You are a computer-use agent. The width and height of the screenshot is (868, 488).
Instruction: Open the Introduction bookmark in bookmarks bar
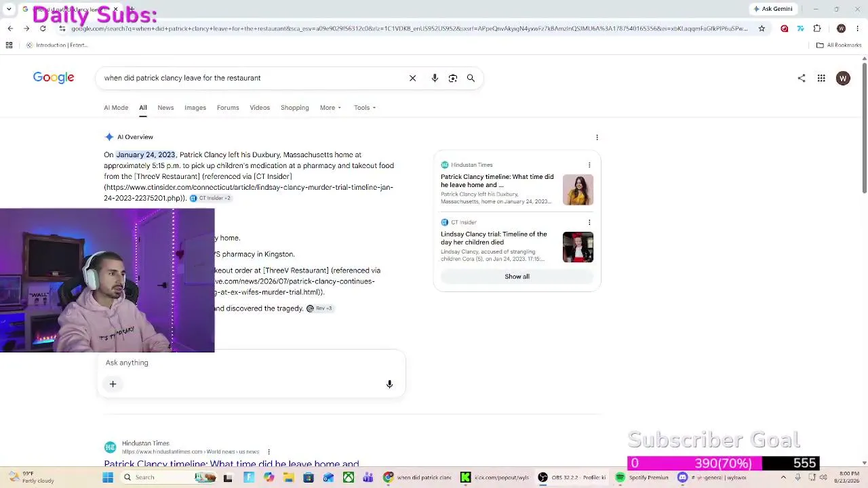57,45
